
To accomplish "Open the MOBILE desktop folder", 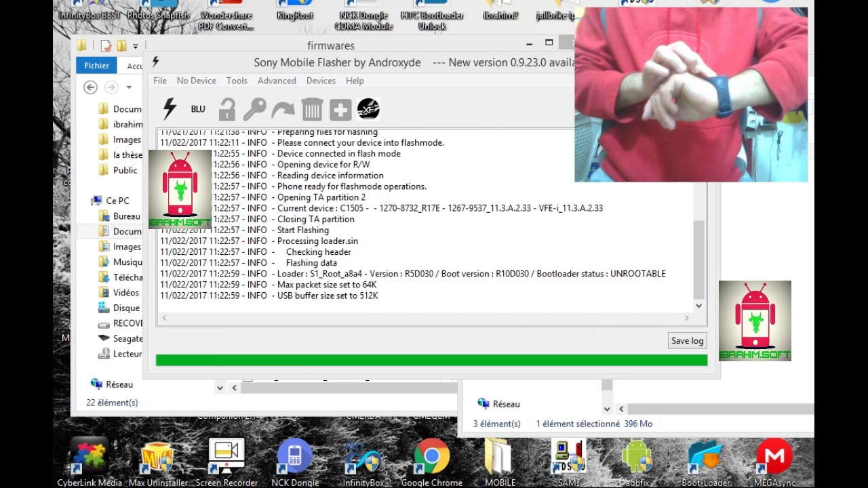I will (x=500, y=463).
